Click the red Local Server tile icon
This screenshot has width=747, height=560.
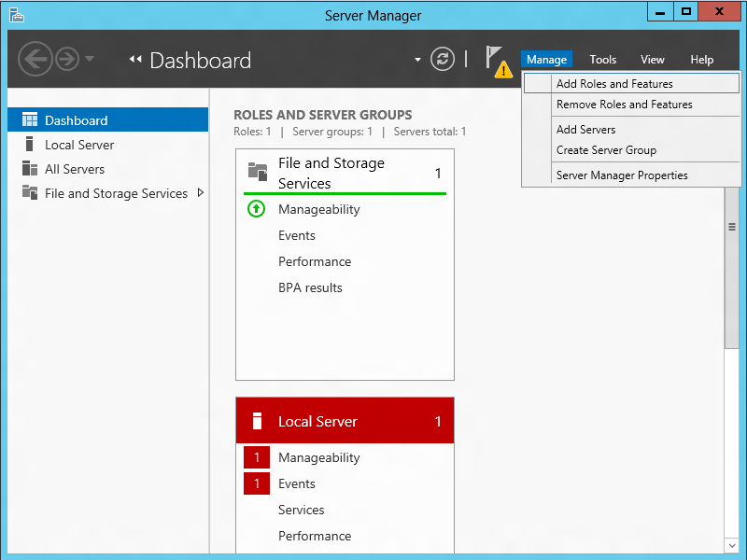(x=257, y=420)
